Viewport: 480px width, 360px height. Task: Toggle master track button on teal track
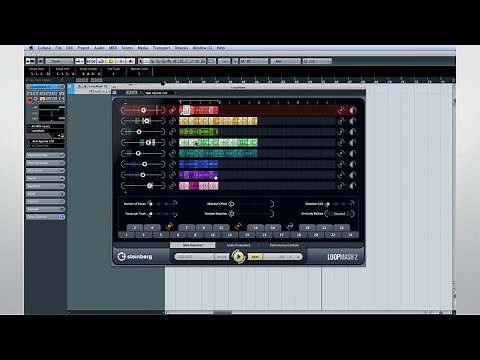pos(172,153)
